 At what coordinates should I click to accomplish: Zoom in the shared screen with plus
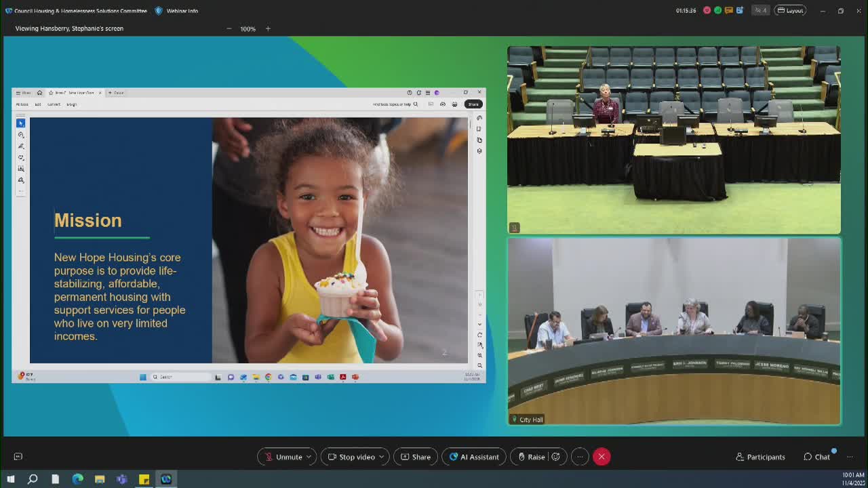tap(268, 28)
